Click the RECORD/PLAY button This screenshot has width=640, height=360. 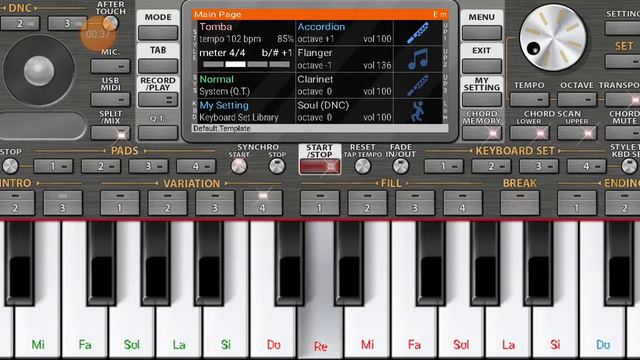pyautogui.click(x=158, y=100)
